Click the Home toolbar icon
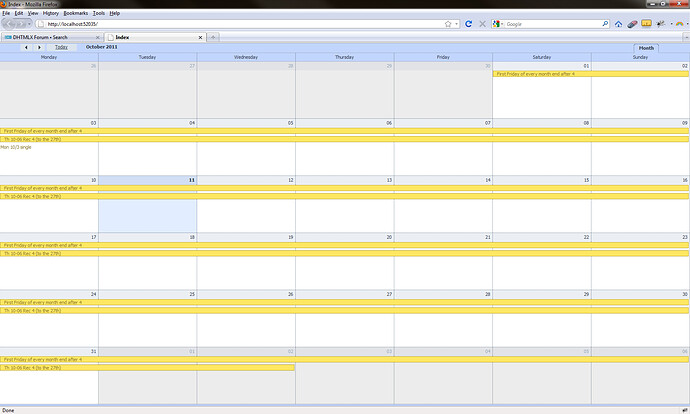This screenshot has height=414, width=690. tap(618, 24)
